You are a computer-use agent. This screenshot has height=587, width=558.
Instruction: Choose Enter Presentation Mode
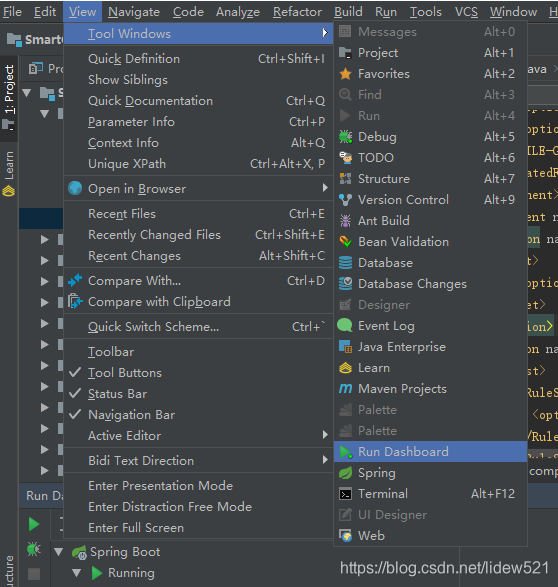pos(198,486)
